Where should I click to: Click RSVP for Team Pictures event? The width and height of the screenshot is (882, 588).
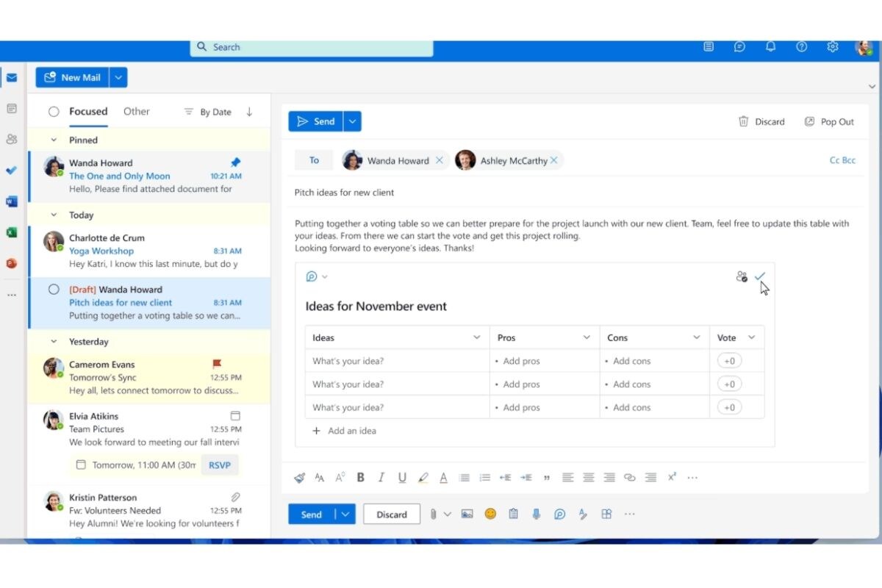click(x=219, y=465)
